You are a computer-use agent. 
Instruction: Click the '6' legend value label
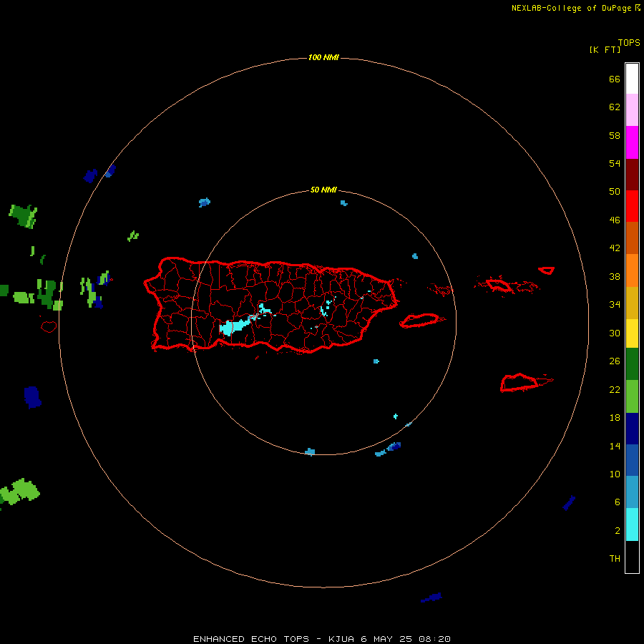coord(618,502)
